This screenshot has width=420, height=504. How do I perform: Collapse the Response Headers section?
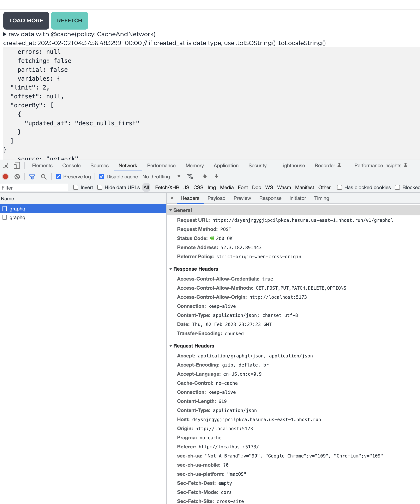click(171, 269)
